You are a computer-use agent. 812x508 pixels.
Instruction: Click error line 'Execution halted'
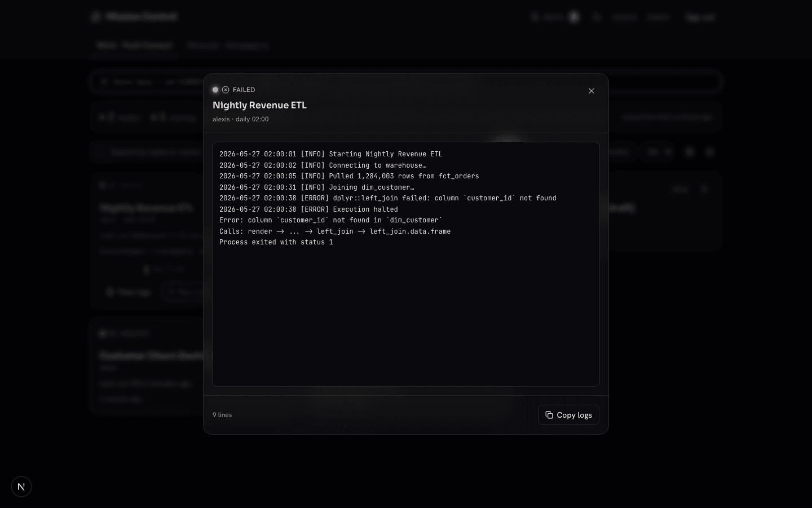pos(308,209)
